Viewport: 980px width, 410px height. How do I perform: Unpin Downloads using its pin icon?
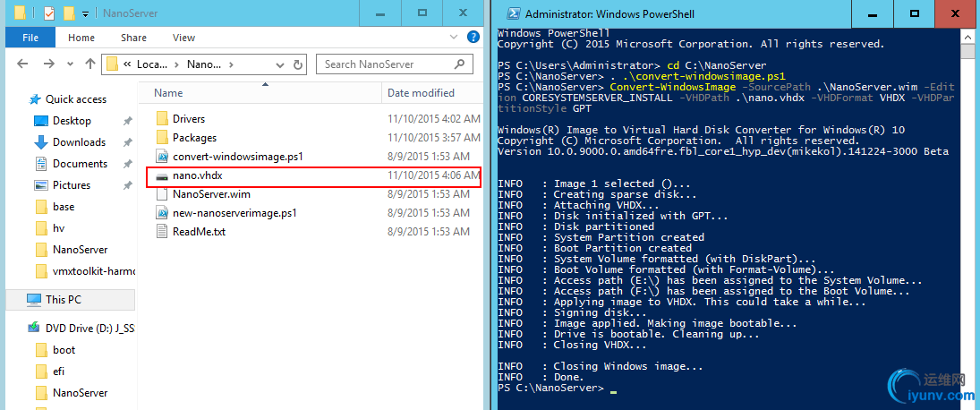point(127,141)
